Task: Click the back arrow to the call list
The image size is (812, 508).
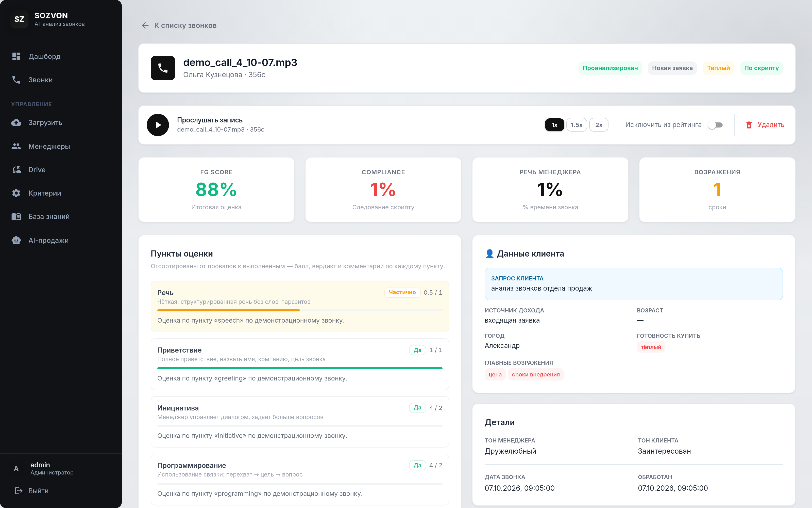Action: (145, 26)
